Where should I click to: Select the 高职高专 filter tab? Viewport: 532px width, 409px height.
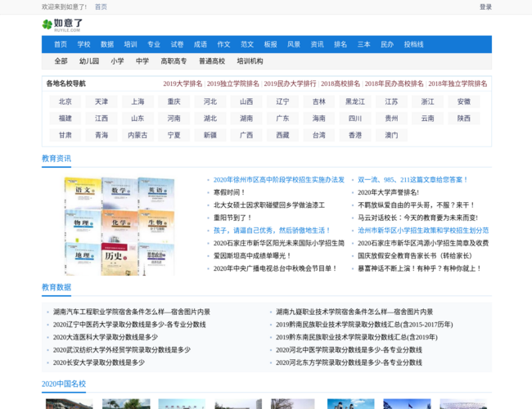tap(174, 61)
